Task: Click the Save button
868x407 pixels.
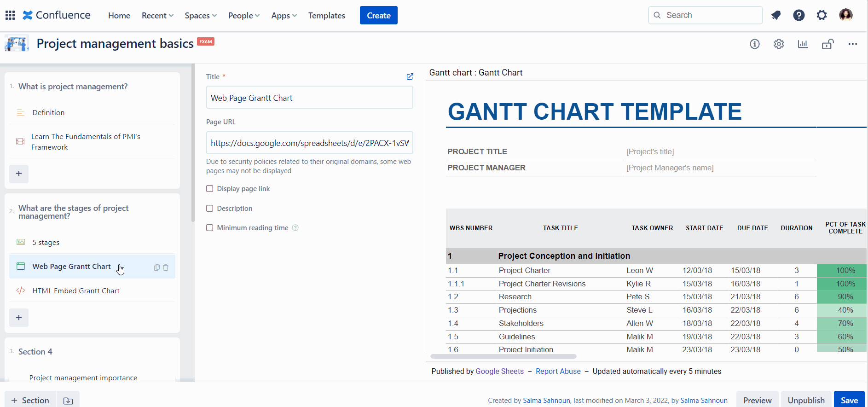Action: pos(849,400)
